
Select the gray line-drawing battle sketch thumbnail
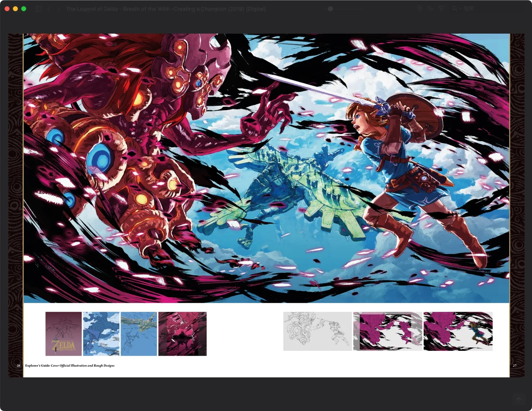coord(318,331)
